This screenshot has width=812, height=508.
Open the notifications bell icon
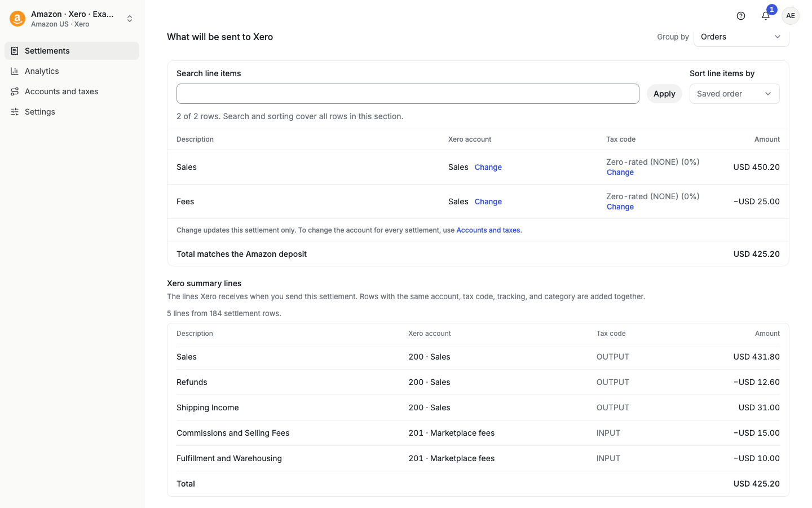point(766,16)
